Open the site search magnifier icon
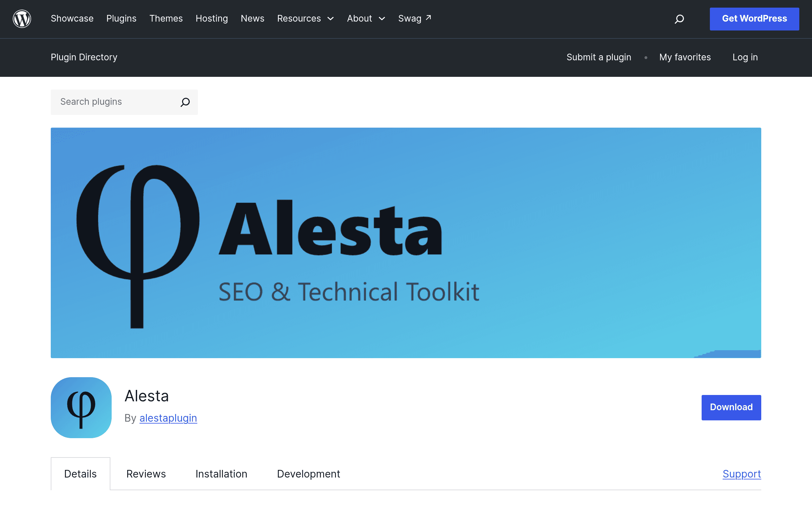This screenshot has width=812, height=508. (x=679, y=19)
